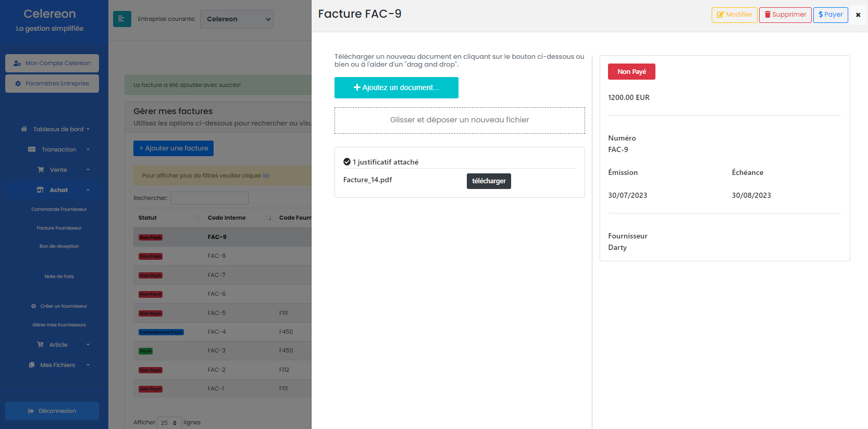Viewport: 868px width, 429px height.
Task: Click the home icon beside Tableaux de bord
Action: pos(24,129)
